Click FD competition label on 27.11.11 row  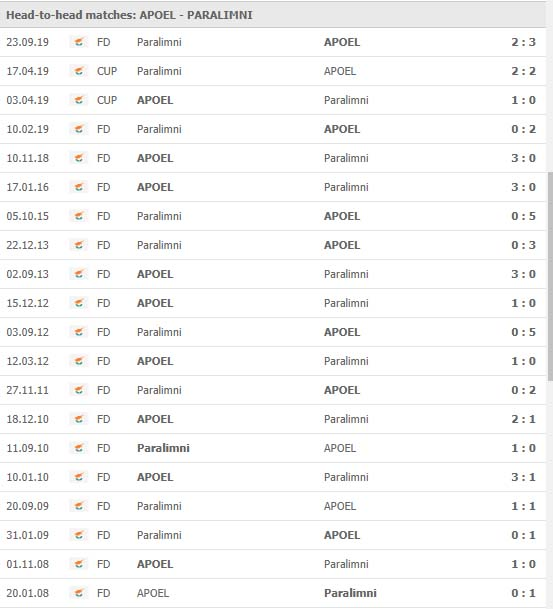103,390
